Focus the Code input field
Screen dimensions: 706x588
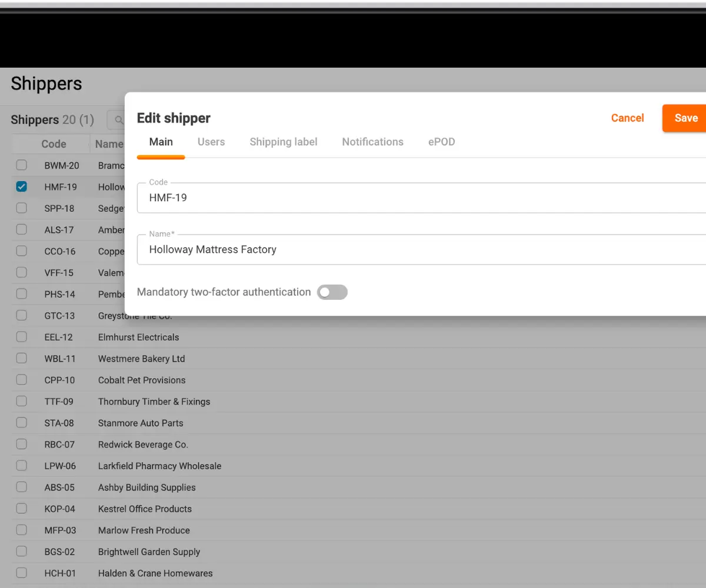tap(421, 198)
